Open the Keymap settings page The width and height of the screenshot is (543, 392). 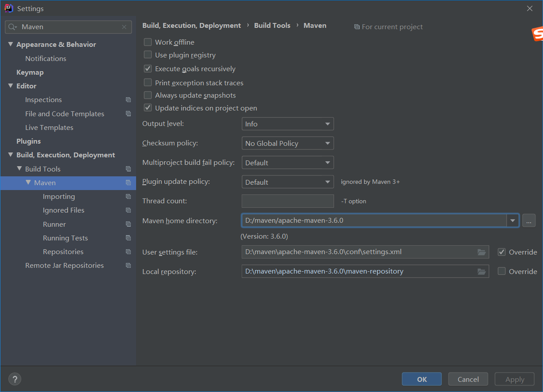tap(30, 72)
